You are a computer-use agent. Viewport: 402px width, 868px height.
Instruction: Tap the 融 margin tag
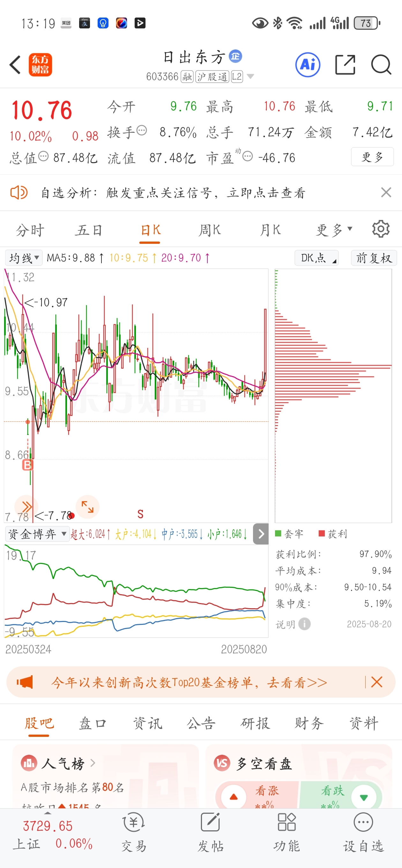pyautogui.click(x=187, y=77)
